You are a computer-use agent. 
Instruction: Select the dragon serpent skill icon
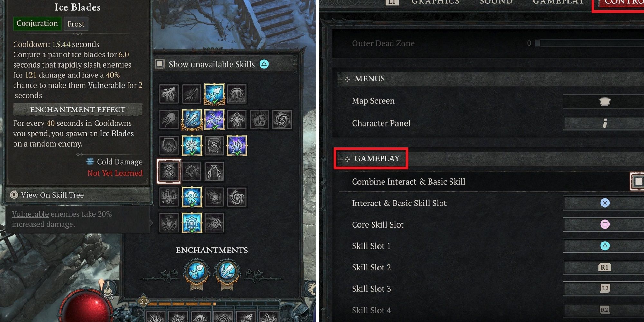(192, 171)
